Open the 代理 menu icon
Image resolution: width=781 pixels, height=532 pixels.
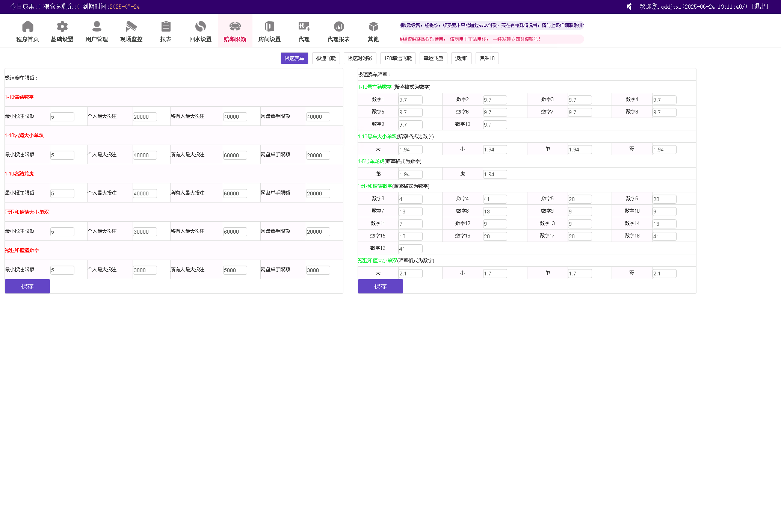point(304,27)
